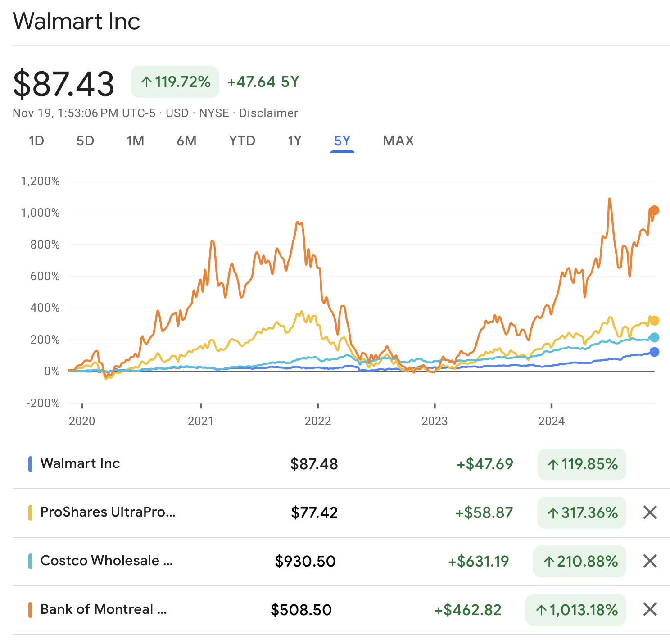Click the 2023 x-axis label
This screenshot has height=644, width=670.
click(x=435, y=421)
